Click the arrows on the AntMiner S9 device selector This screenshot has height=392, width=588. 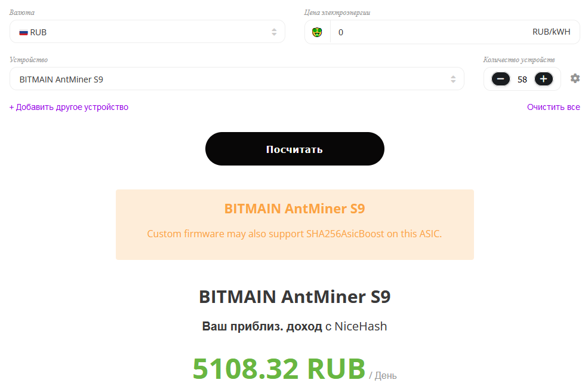[453, 79]
